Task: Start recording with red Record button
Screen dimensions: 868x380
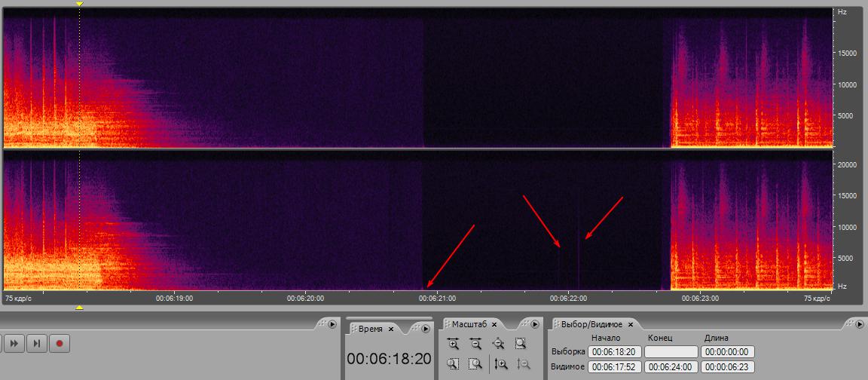Action: coord(60,344)
